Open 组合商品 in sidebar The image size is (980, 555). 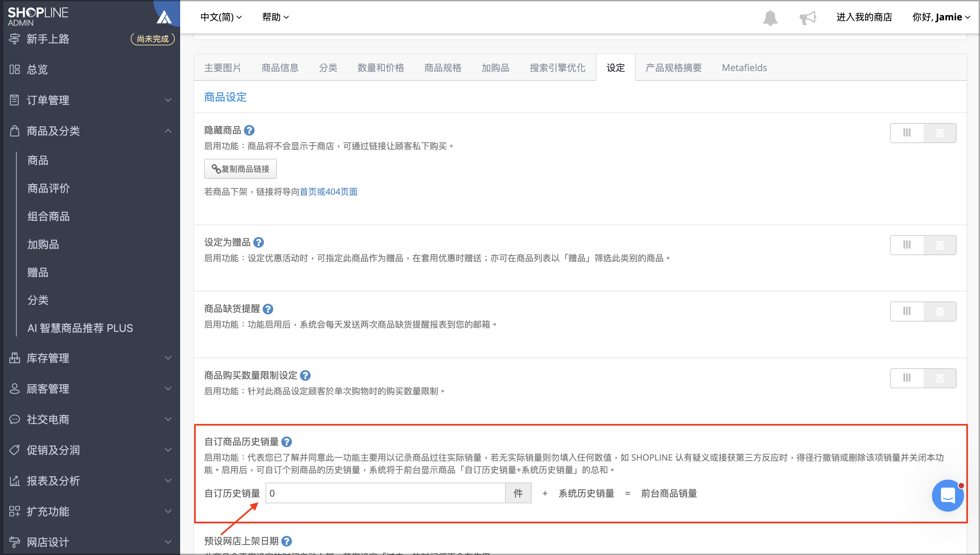tap(48, 216)
